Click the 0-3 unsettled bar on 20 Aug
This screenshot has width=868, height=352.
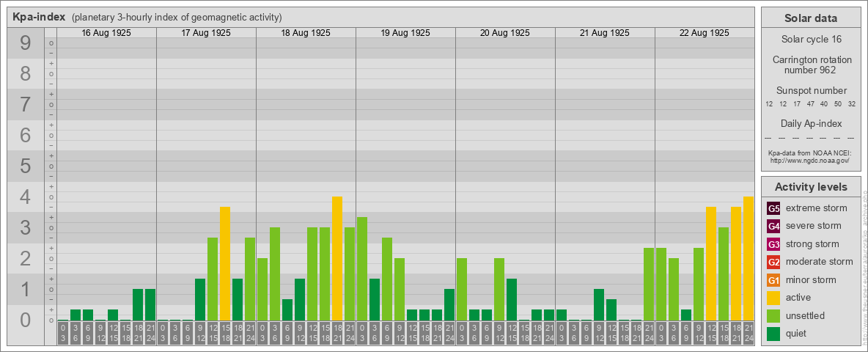462,290
